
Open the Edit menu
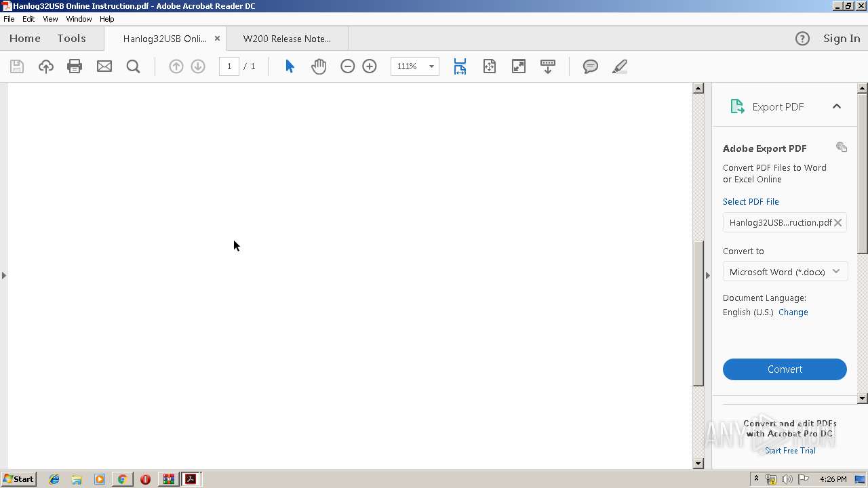(x=28, y=19)
